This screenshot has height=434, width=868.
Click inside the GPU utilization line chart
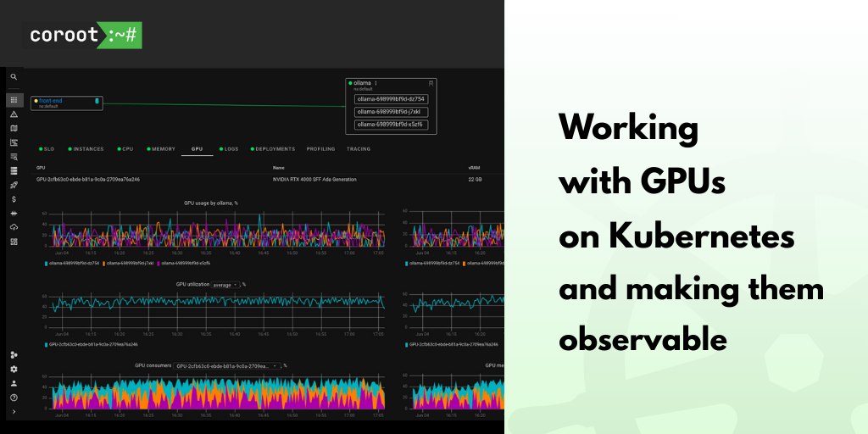pos(218,310)
